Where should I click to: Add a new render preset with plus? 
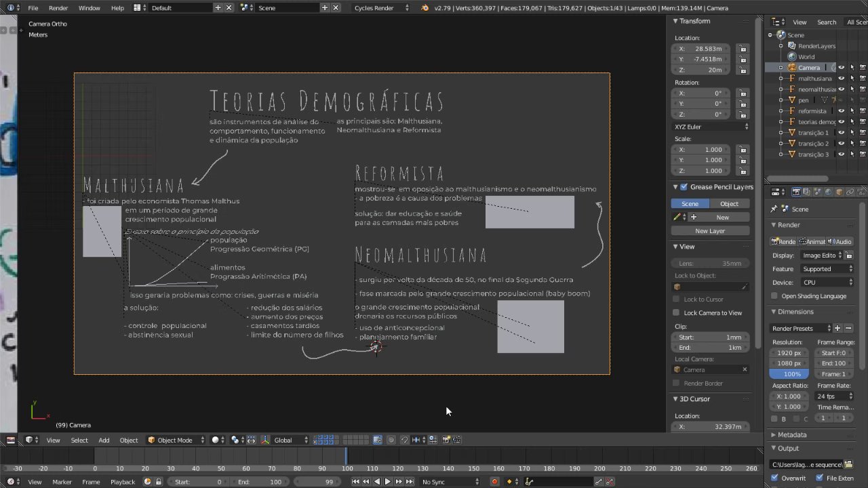837,328
